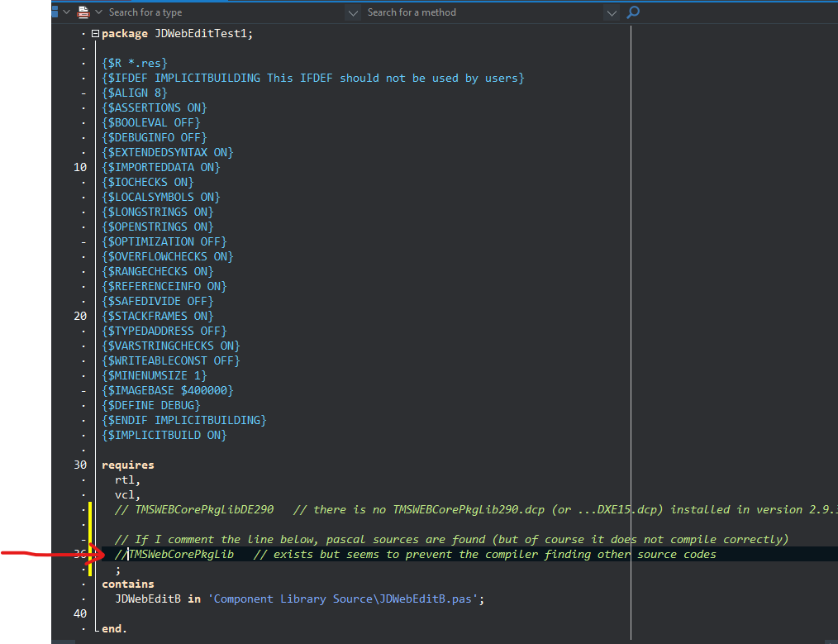This screenshot has width=838, height=644.
Task: Open the method list dropdown arrow
Action: click(x=611, y=12)
